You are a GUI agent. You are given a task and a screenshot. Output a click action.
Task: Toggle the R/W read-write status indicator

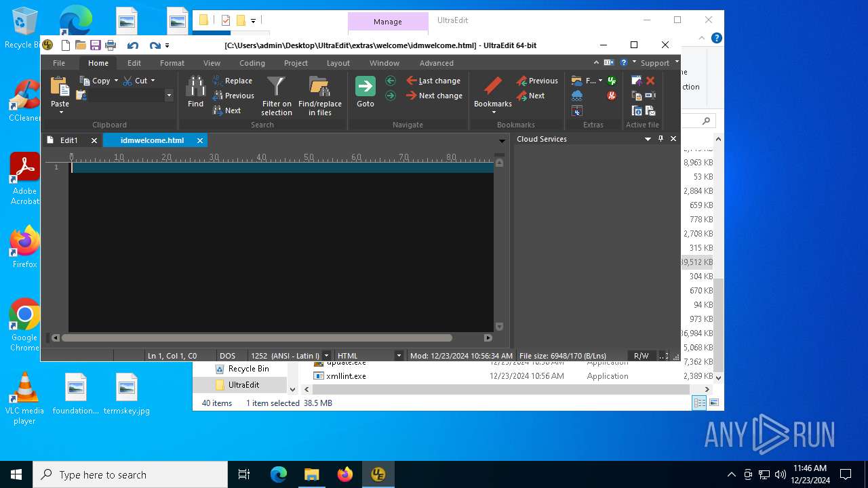(641, 356)
